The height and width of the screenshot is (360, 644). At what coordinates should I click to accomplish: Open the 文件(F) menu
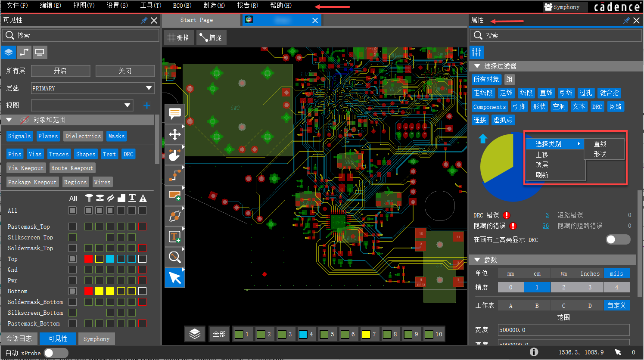point(17,6)
